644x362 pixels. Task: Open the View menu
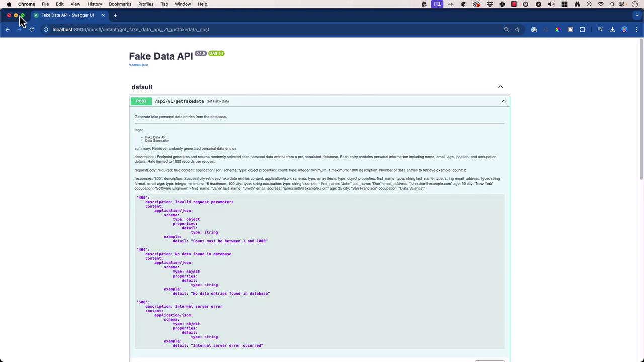click(x=75, y=4)
